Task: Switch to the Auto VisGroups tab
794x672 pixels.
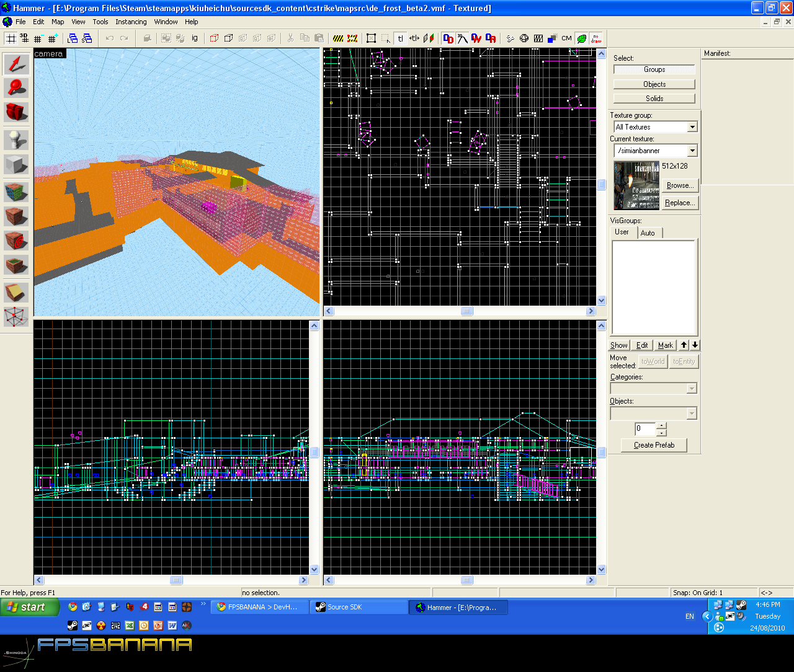Action: 648,233
